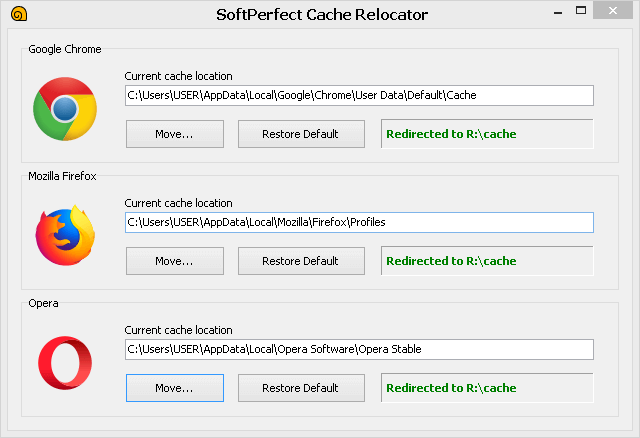Click the 'Mozilla Firefox' group label

click(x=62, y=176)
